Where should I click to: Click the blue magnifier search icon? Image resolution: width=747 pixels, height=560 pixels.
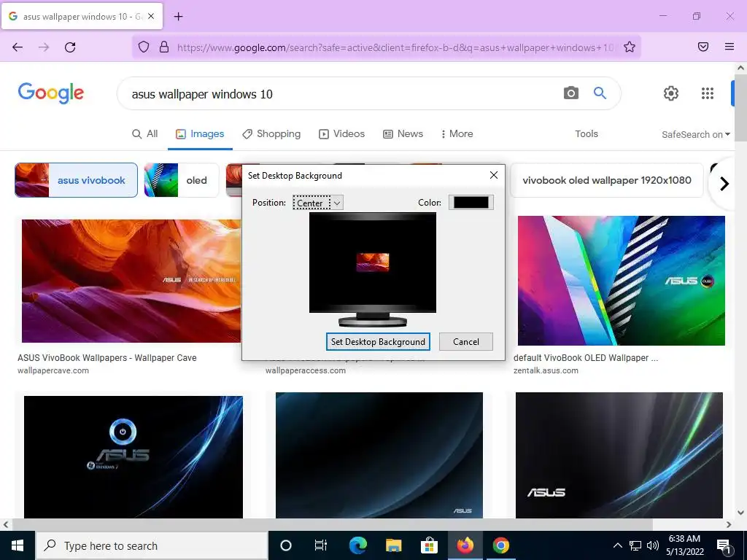600,93
